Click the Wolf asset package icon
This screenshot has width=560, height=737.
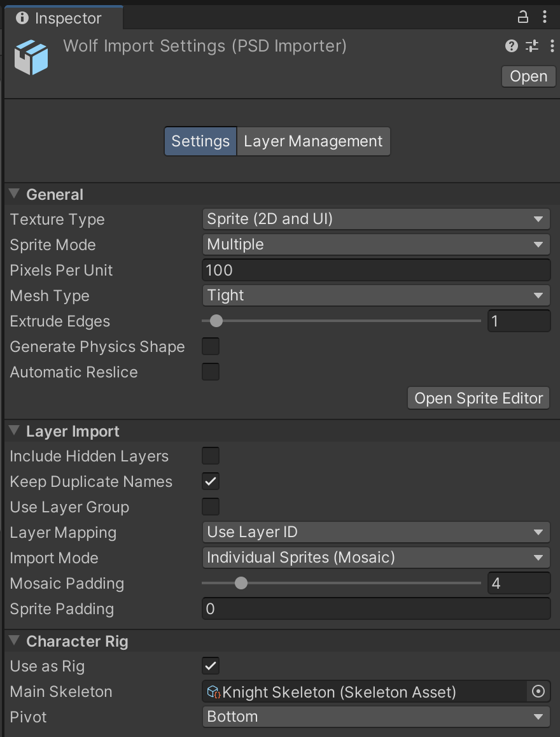tap(32, 57)
